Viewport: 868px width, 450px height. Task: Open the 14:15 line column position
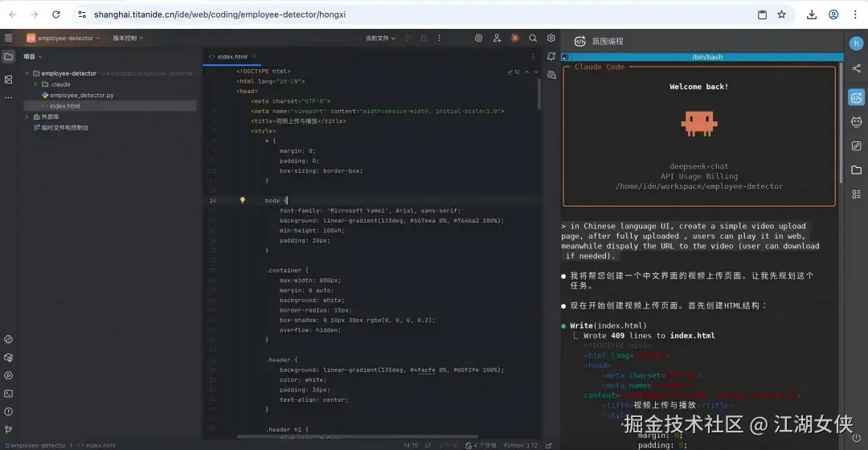(x=410, y=445)
